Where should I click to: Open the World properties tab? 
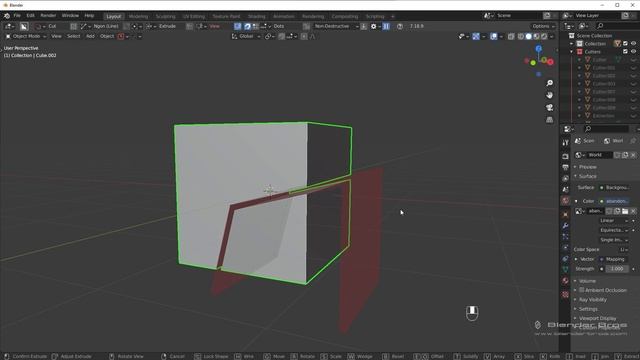tap(565, 200)
